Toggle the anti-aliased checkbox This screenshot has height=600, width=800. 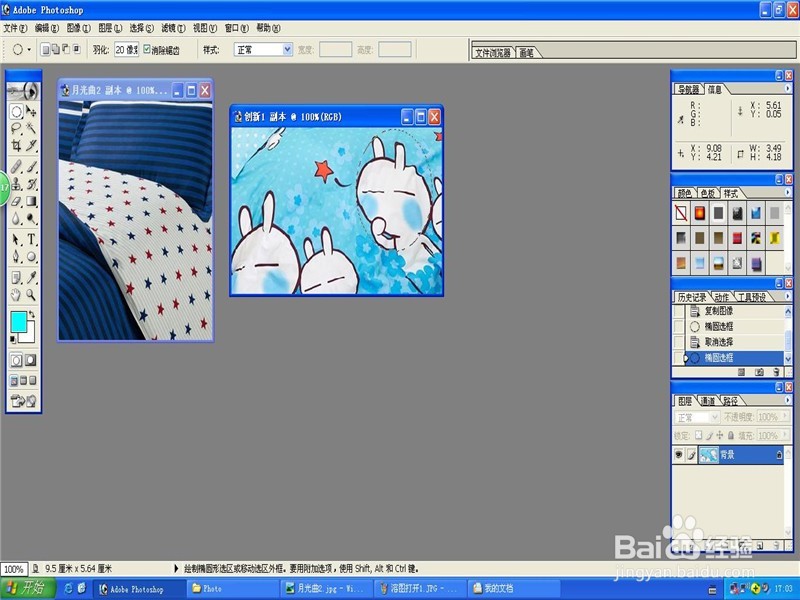(147, 49)
